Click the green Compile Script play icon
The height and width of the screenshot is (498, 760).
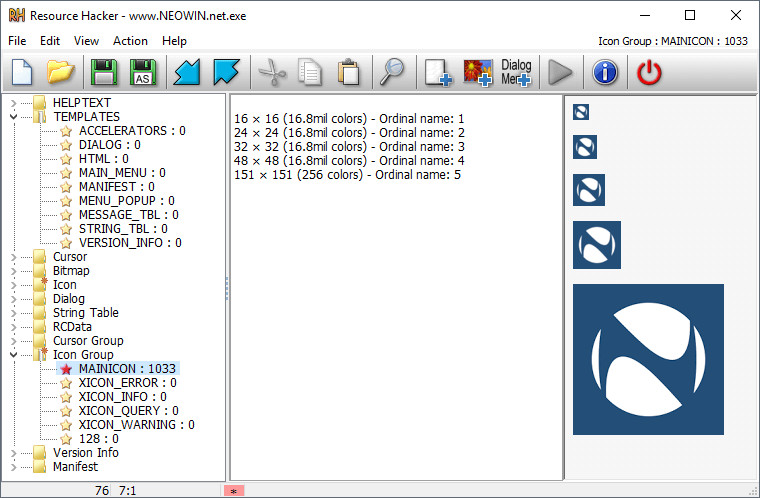[x=560, y=73]
